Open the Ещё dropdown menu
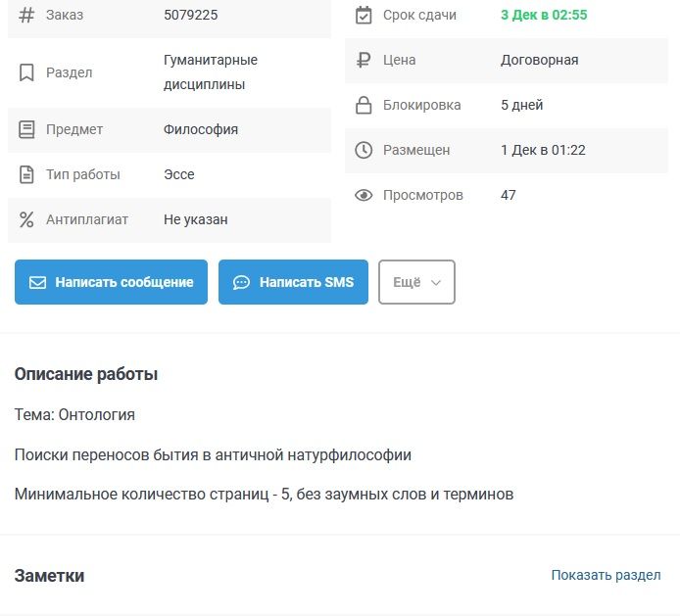The width and height of the screenshot is (680, 616). pos(416,282)
